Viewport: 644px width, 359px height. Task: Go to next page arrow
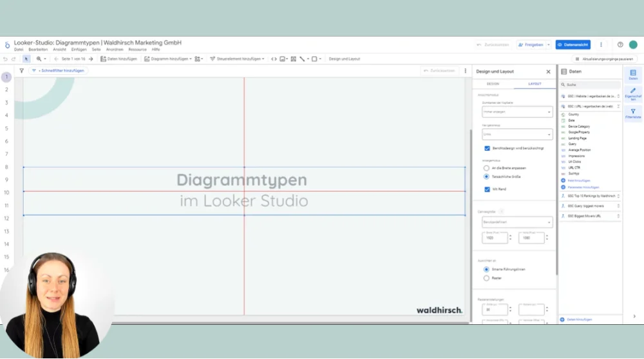(x=91, y=59)
